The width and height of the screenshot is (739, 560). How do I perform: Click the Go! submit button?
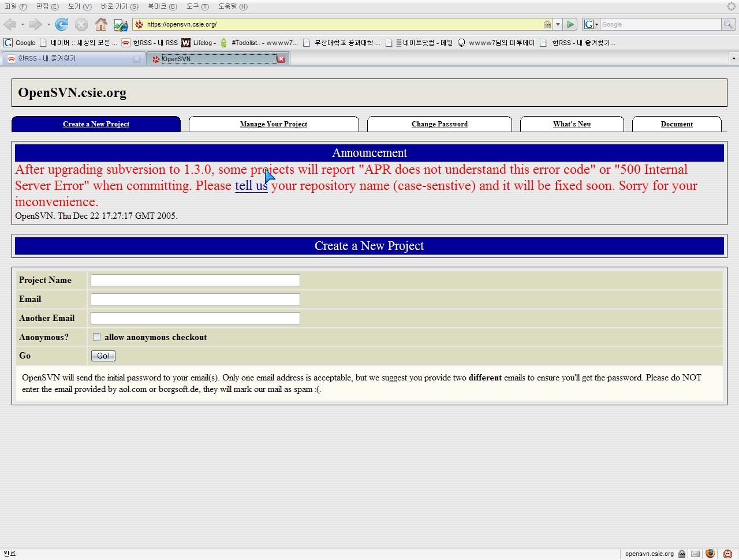coord(103,356)
